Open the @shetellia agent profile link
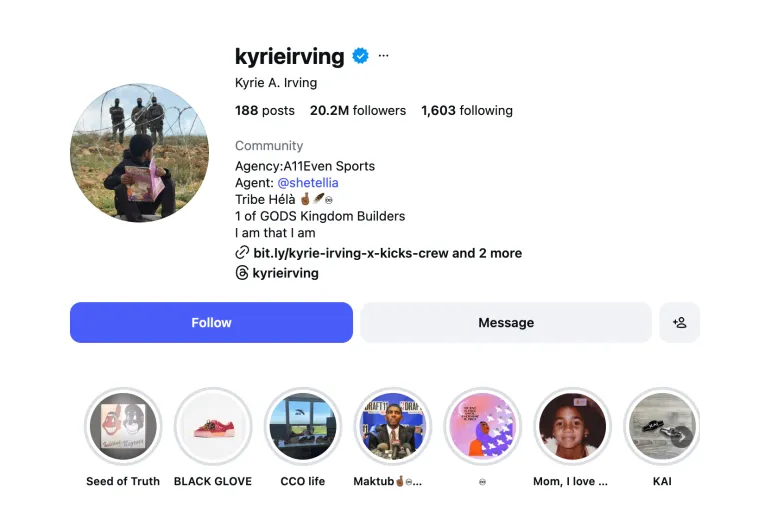The height and width of the screenshot is (513, 770). [308, 183]
